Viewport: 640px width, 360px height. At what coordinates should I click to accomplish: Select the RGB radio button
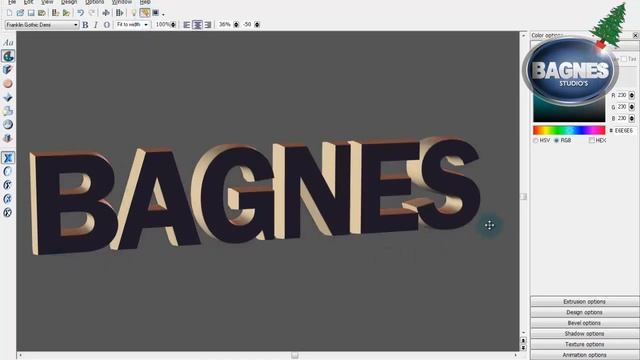pos(556,140)
